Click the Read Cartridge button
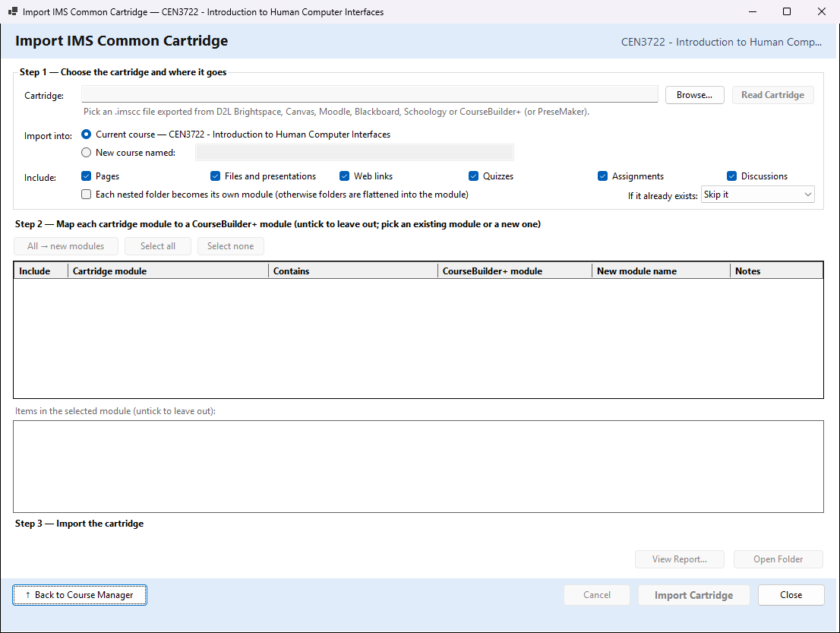Image resolution: width=840 pixels, height=633 pixels. pos(772,95)
